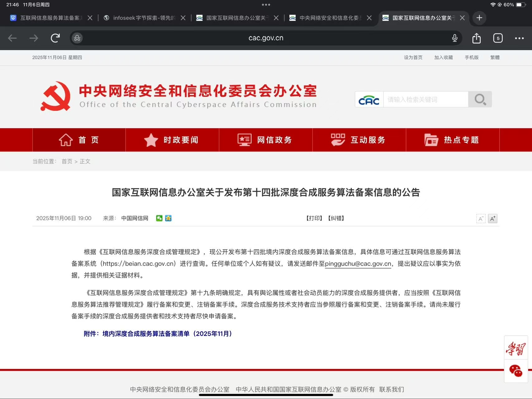Open the 时政要闻 navigation item
This screenshot has width=532, height=399.
click(172, 140)
